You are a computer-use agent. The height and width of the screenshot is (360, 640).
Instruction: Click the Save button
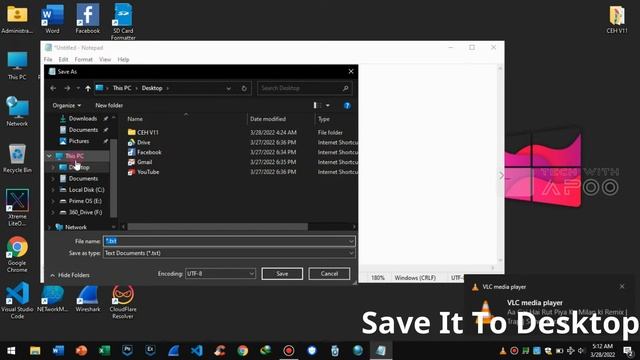click(282, 273)
